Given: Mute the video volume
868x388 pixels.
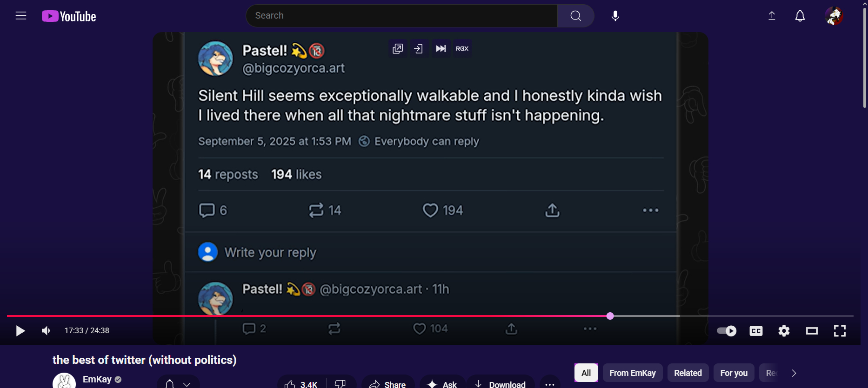Looking at the screenshot, I should (46, 331).
